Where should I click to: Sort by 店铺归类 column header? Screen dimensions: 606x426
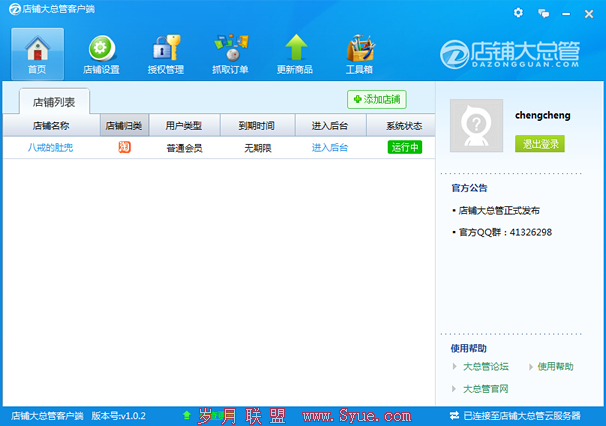[124, 126]
